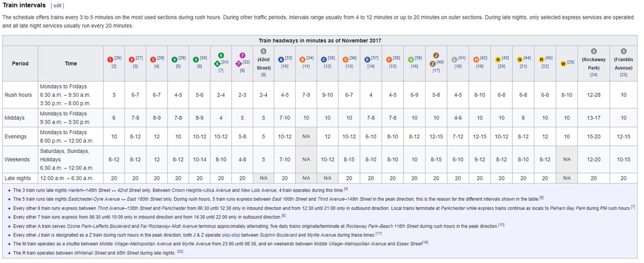Open footnote [22] after R train note
This screenshot has width=644, height=263.
point(180,252)
